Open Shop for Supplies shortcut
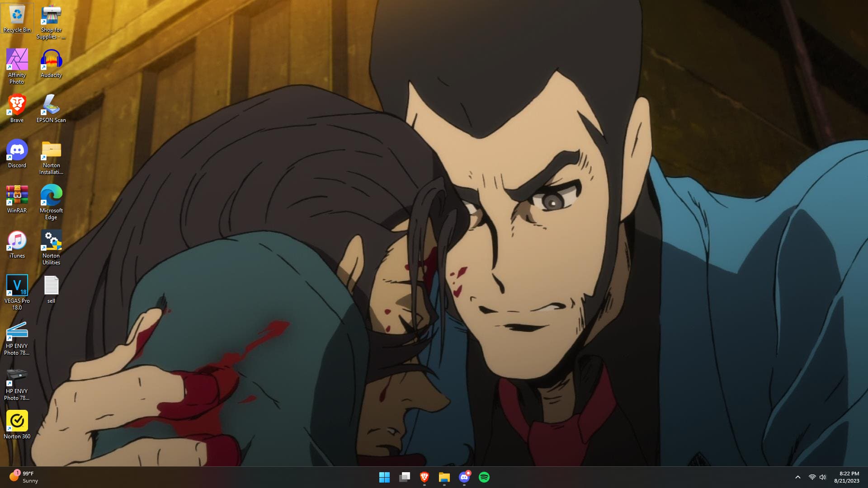 click(x=51, y=22)
